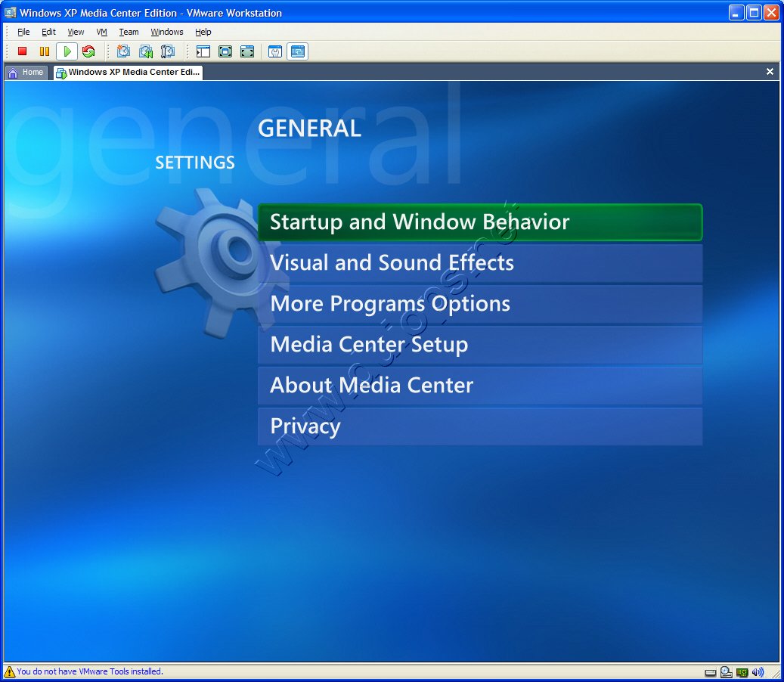Click the sound device speaker icon
This screenshot has width=784, height=682.
click(758, 672)
